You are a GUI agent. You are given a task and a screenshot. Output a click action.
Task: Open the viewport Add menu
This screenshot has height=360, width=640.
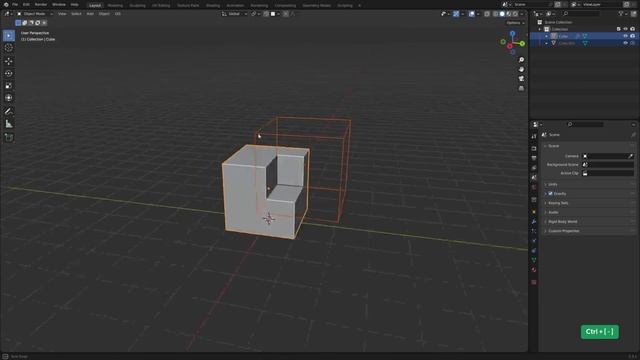click(90, 14)
